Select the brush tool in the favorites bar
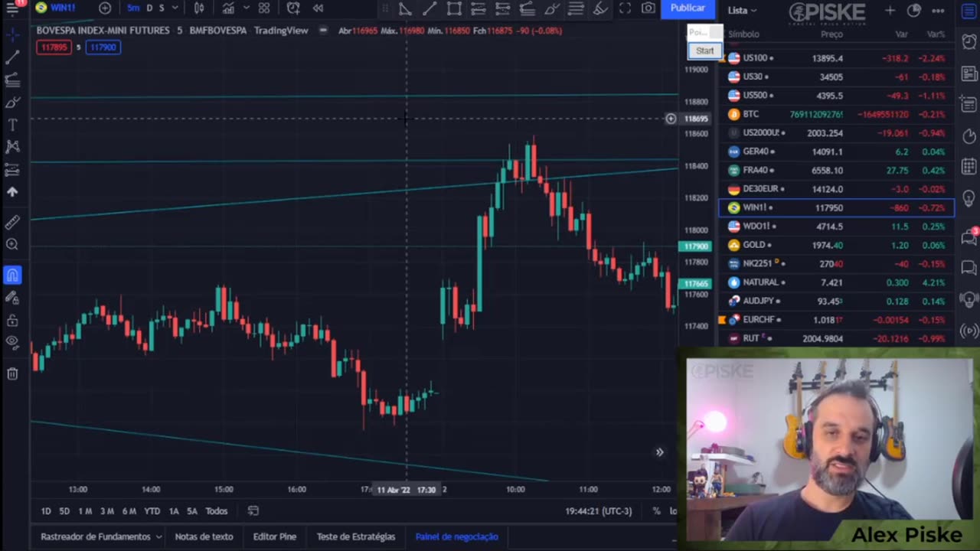Viewport: 980px width, 551px height. (552, 8)
